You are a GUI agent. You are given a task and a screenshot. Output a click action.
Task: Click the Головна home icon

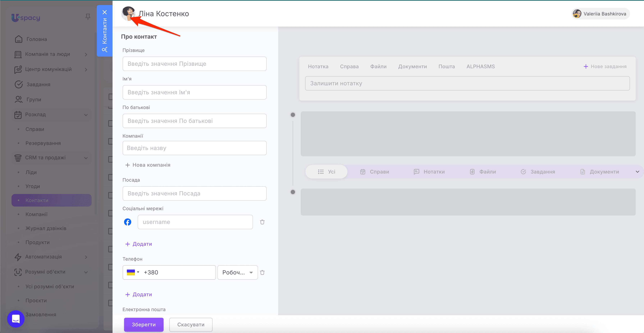click(x=19, y=39)
